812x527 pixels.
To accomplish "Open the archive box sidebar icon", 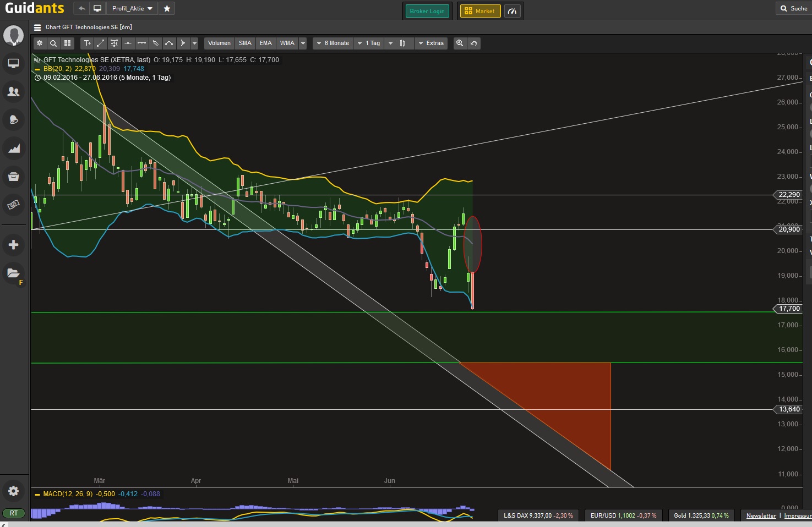I will 14,177.
